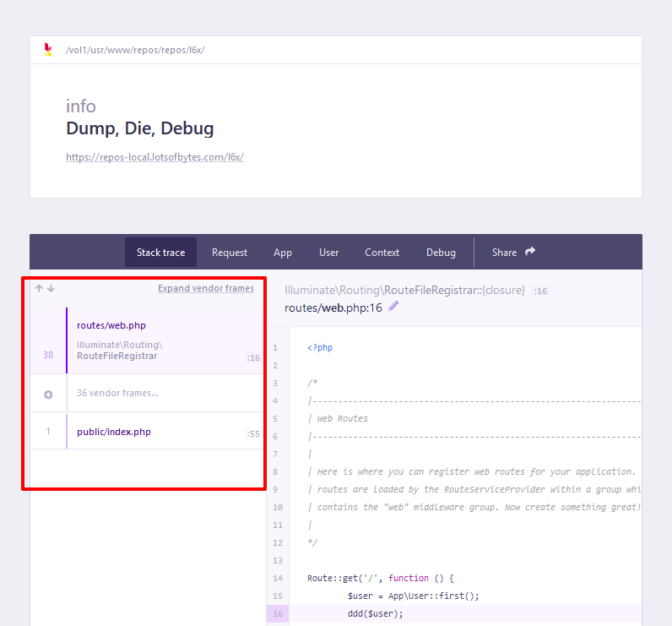Go to next frame with down arrow

[51, 289]
